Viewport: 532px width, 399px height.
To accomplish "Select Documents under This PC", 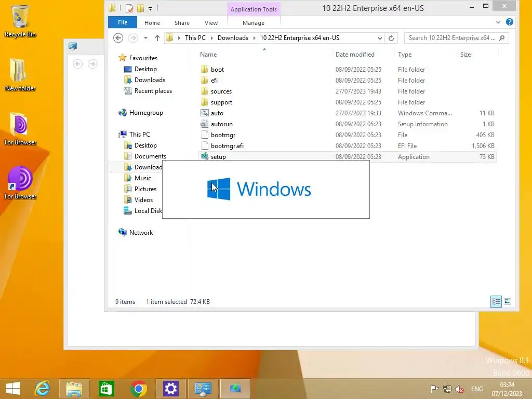I will coord(150,156).
